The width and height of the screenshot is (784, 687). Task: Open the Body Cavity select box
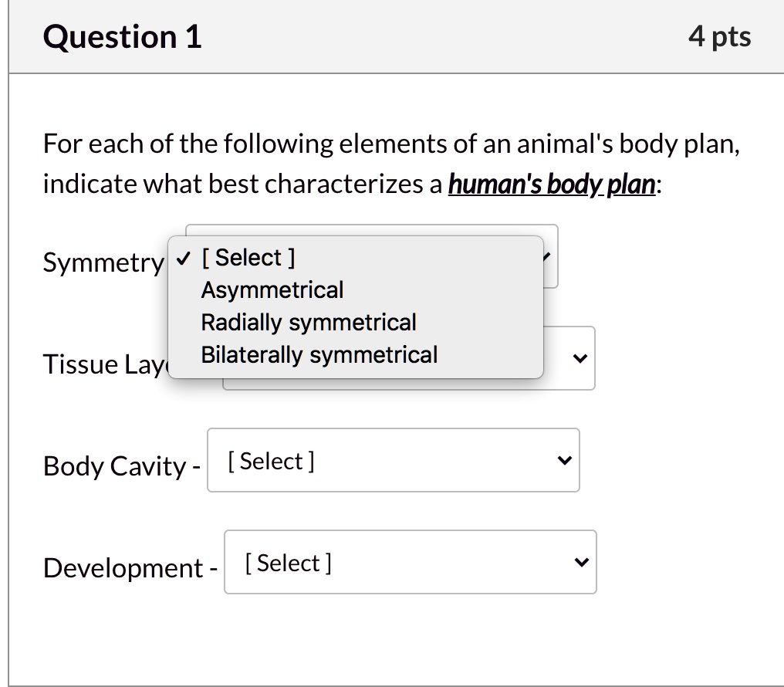pos(394,460)
